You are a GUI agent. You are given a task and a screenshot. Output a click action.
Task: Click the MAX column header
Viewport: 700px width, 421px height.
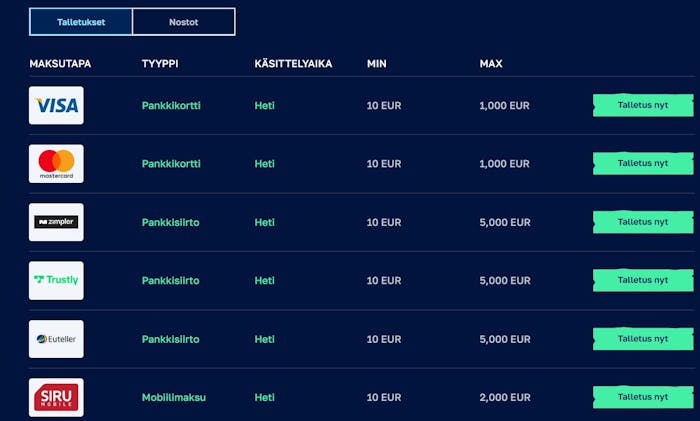(491, 64)
